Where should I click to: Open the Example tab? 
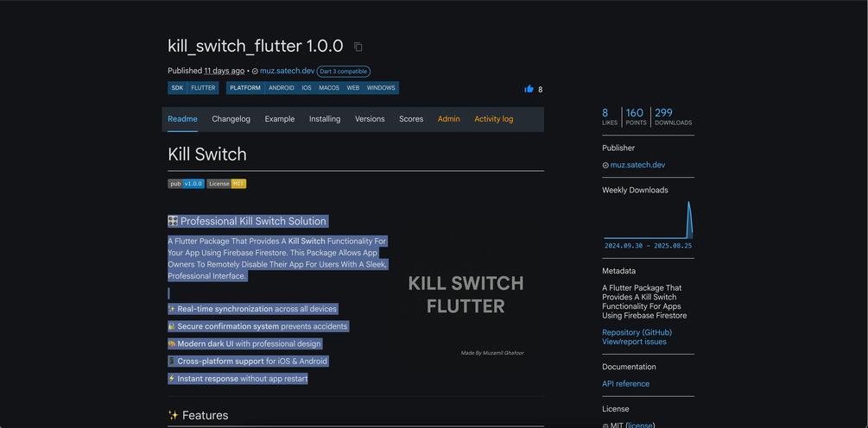[x=280, y=119]
